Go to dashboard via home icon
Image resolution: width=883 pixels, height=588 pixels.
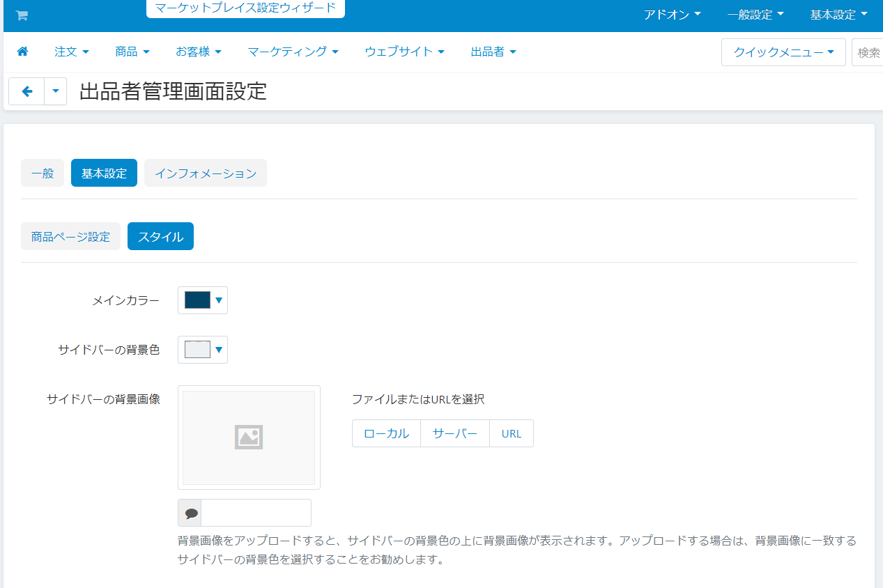pos(22,52)
